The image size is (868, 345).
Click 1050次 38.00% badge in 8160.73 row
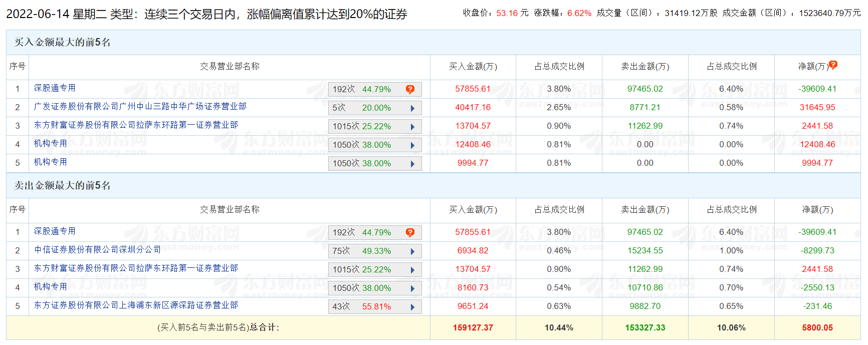point(375,288)
